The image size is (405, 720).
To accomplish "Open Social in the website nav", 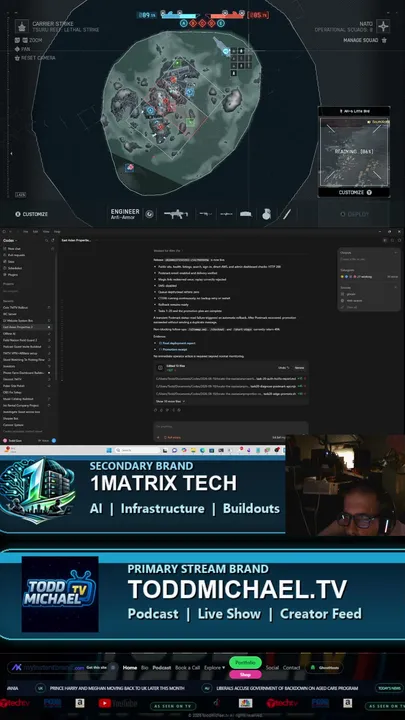I will (x=272, y=668).
